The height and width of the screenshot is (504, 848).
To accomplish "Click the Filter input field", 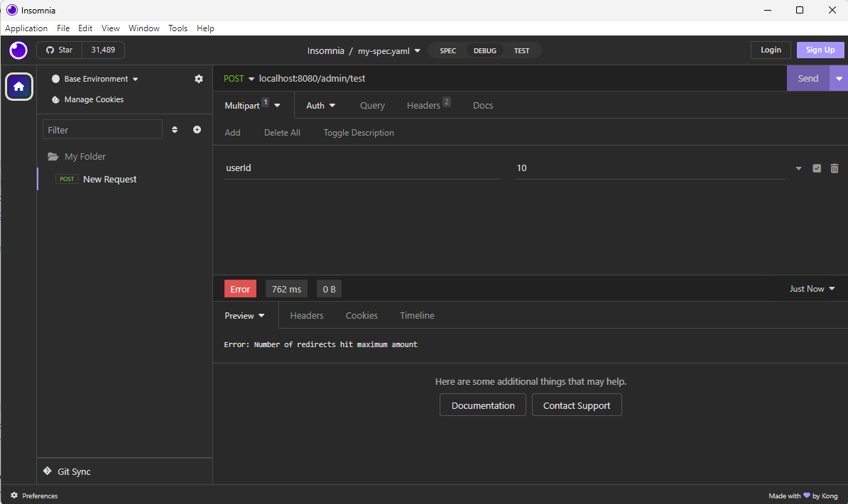I will (x=102, y=130).
